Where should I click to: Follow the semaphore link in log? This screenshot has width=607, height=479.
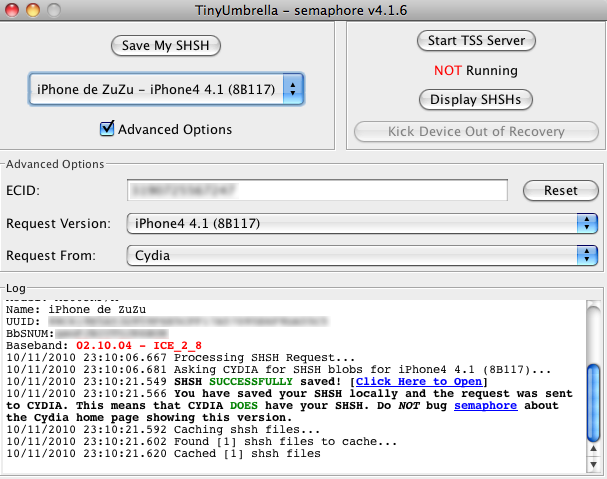tap(485, 405)
